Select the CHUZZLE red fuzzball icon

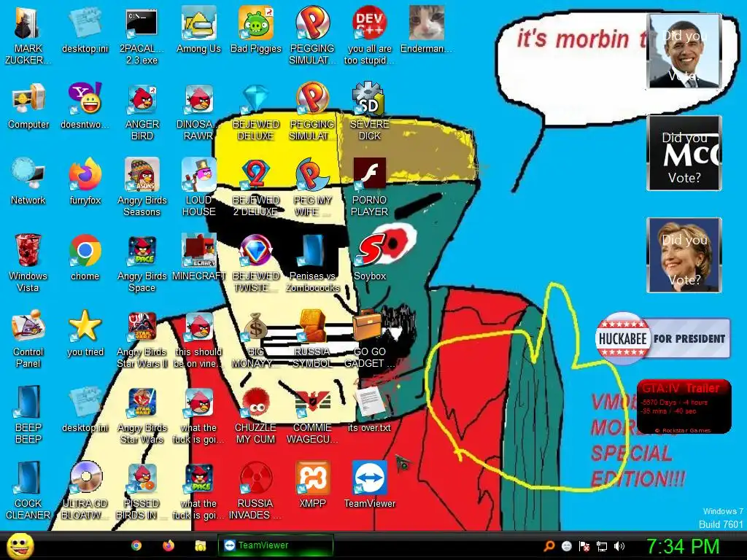point(256,414)
